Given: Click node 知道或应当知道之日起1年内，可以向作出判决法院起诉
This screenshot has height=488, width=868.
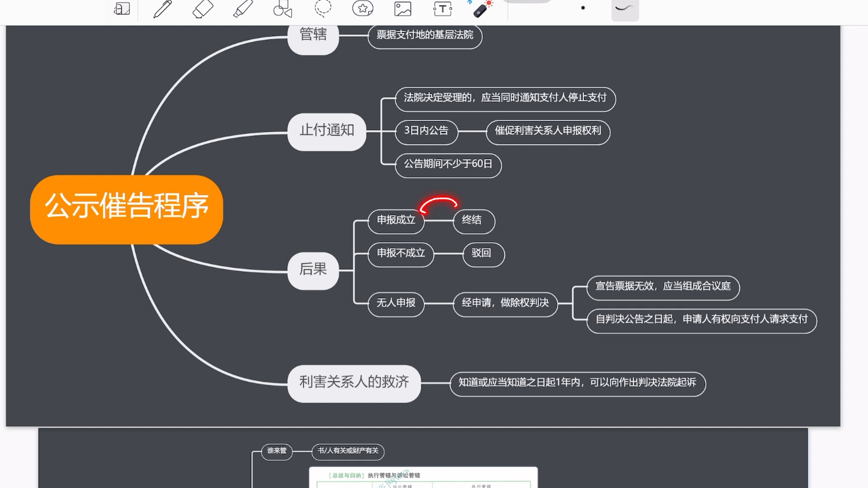Looking at the screenshot, I should point(577,384).
